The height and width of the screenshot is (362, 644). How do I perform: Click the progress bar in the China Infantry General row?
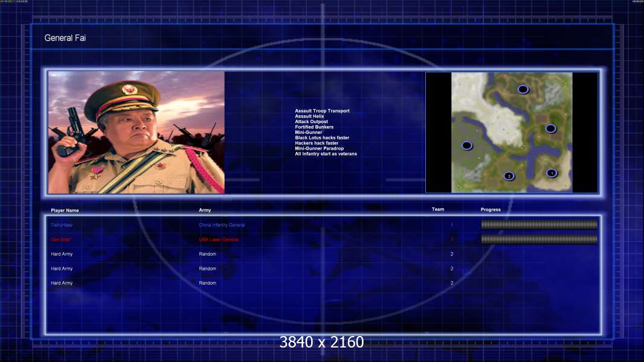coord(539,224)
